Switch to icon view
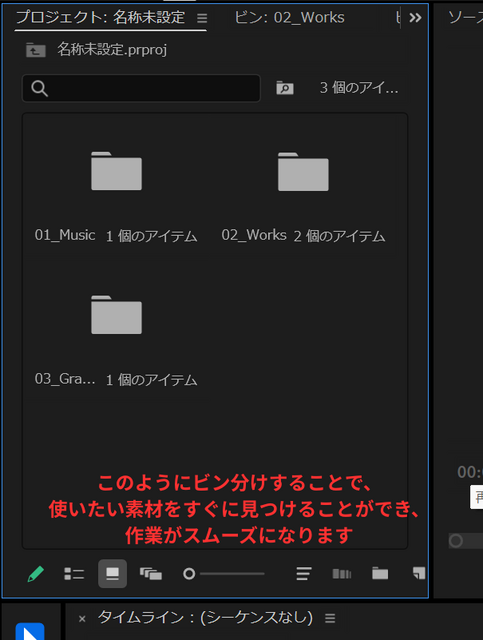This screenshot has height=640, width=483. point(112,574)
